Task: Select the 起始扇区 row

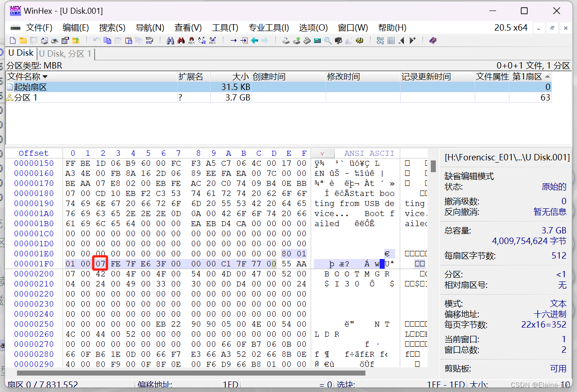Action: (x=279, y=87)
